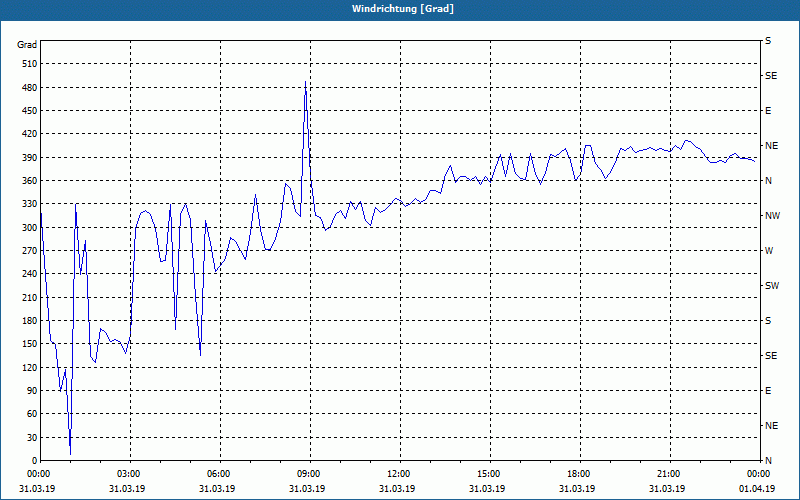Click the blue line's peak near 09:00
The width and height of the screenshot is (800, 500).
coord(306,82)
